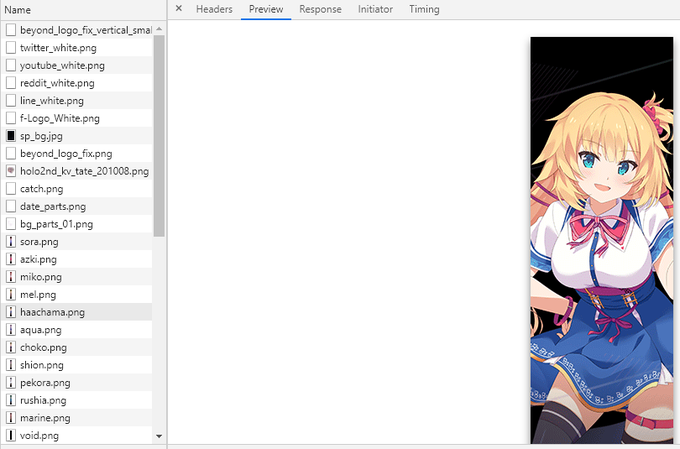Select mel.png request
The height and width of the screenshot is (449, 680).
[77, 295]
